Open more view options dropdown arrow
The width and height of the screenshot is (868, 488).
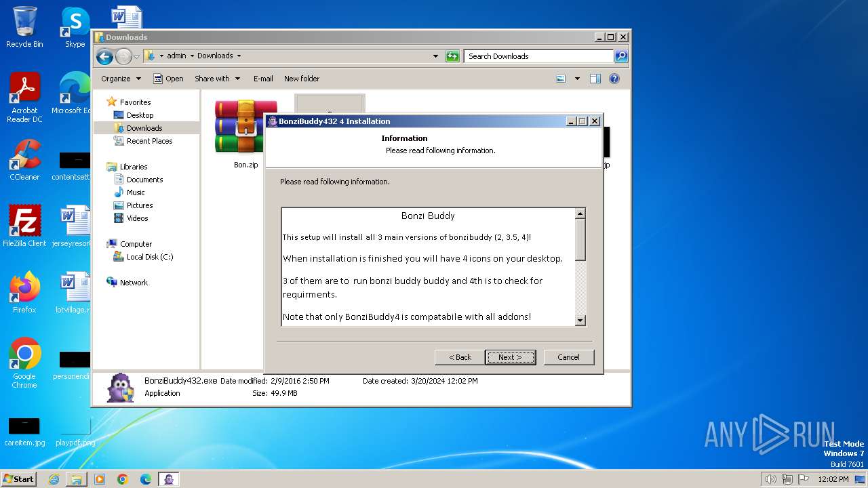tap(577, 79)
